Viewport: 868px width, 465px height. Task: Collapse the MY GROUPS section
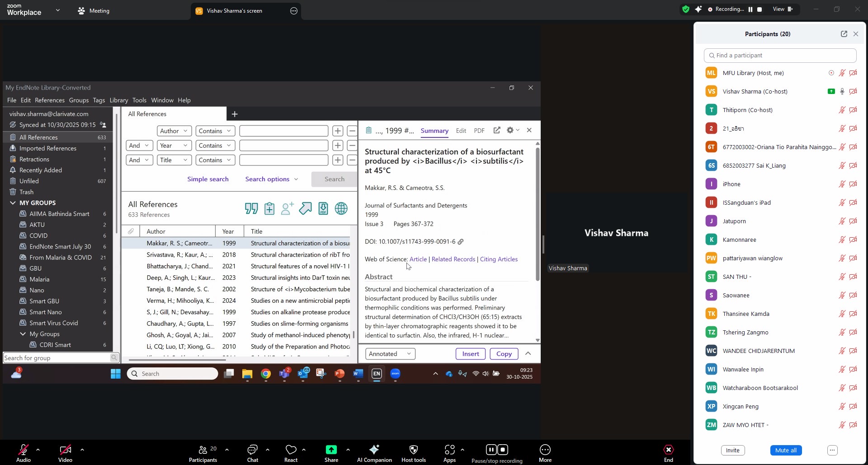[x=13, y=203]
